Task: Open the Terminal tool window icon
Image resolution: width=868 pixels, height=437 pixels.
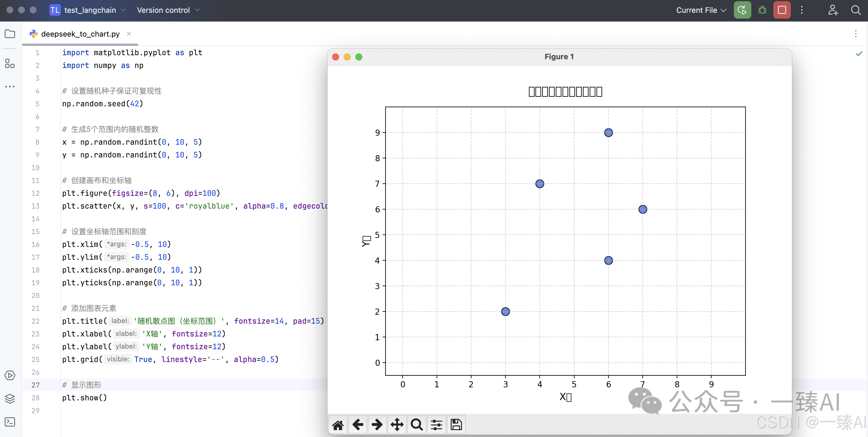Action: point(10,422)
